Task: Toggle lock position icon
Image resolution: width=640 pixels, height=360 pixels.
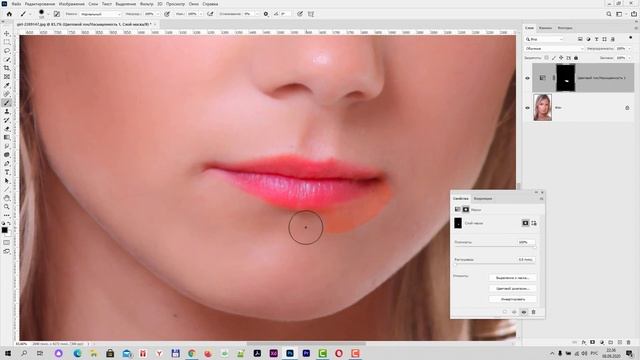Action: click(x=561, y=58)
